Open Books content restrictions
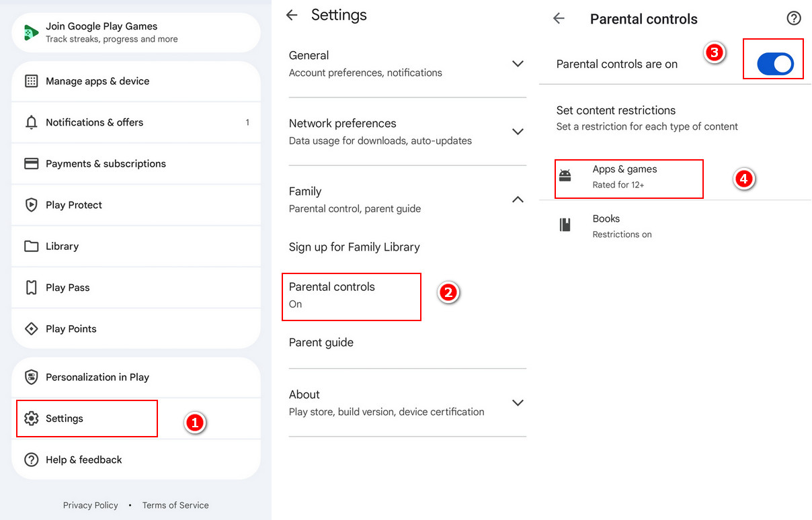Viewport: 812px width, 520px height. click(675, 226)
